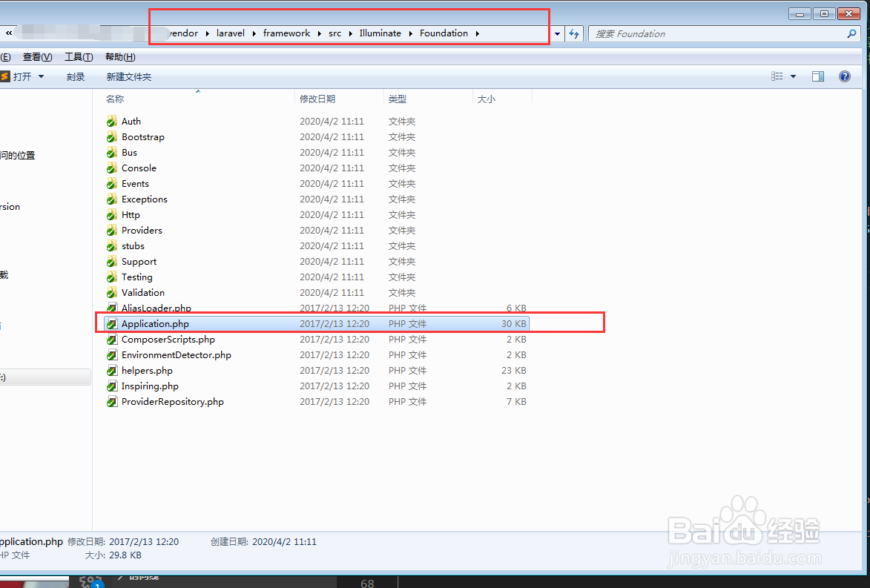The height and width of the screenshot is (588, 870).
Task: Click the EnvironmentDetector.php file name
Action: pos(177,354)
